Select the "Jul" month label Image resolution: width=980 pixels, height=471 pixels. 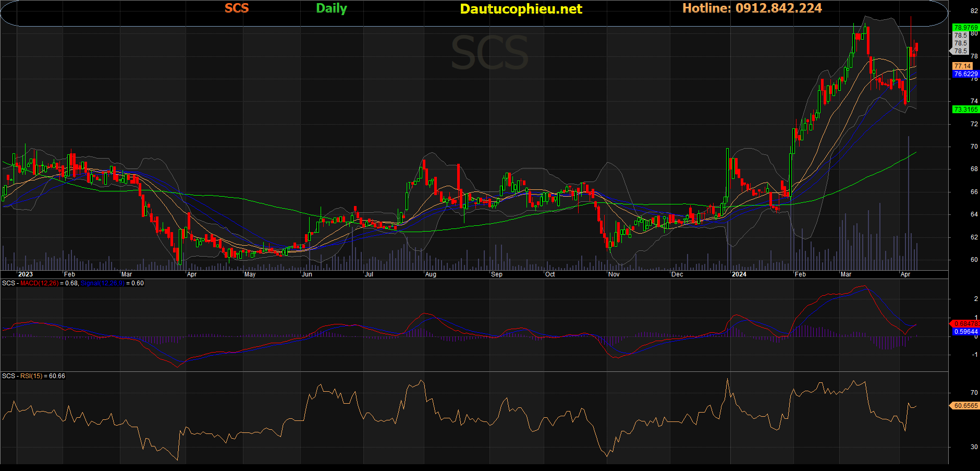(369, 274)
